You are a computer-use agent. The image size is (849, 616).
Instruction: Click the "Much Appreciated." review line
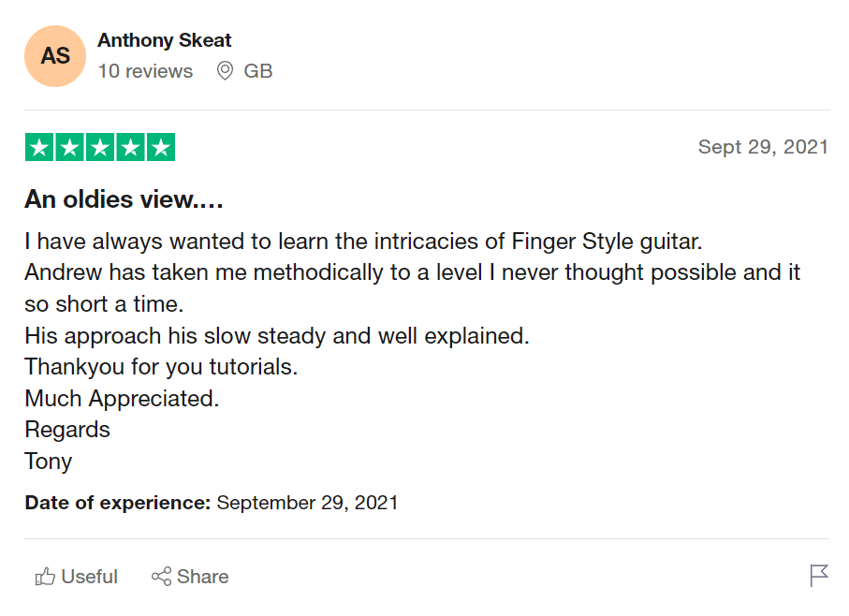pyautogui.click(x=122, y=398)
